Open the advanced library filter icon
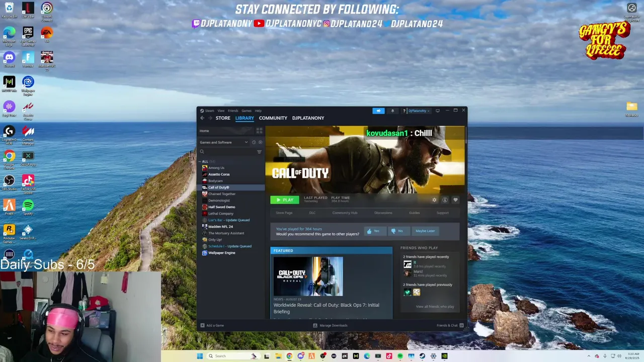644x362 pixels. 259,152
